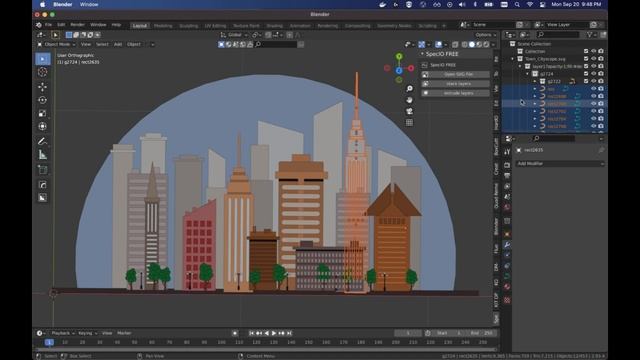Click the viewport zoom magnifier icon

[409, 89]
